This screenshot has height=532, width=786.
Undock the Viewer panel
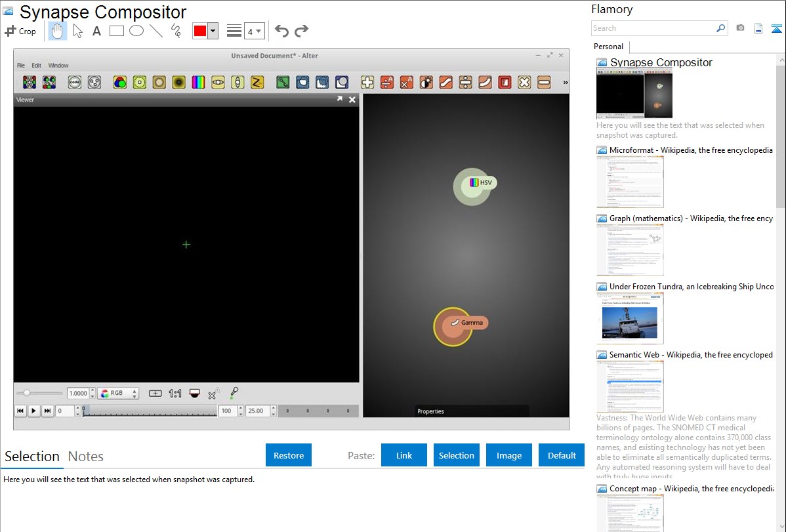[340, 99]
